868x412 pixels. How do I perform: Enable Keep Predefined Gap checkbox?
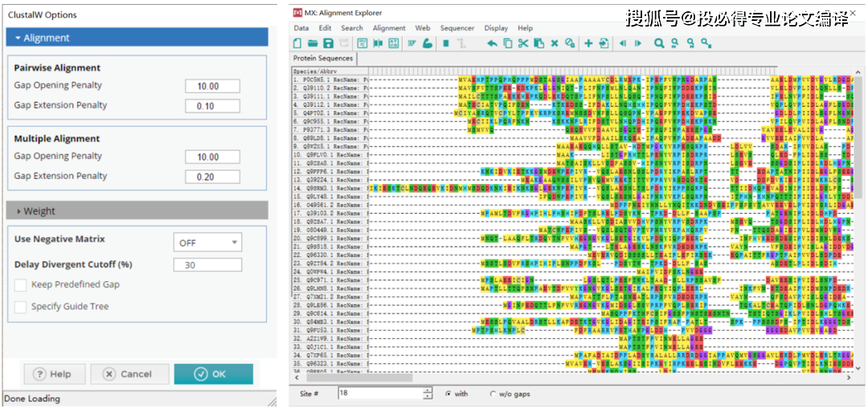click(x=21, y=285)
